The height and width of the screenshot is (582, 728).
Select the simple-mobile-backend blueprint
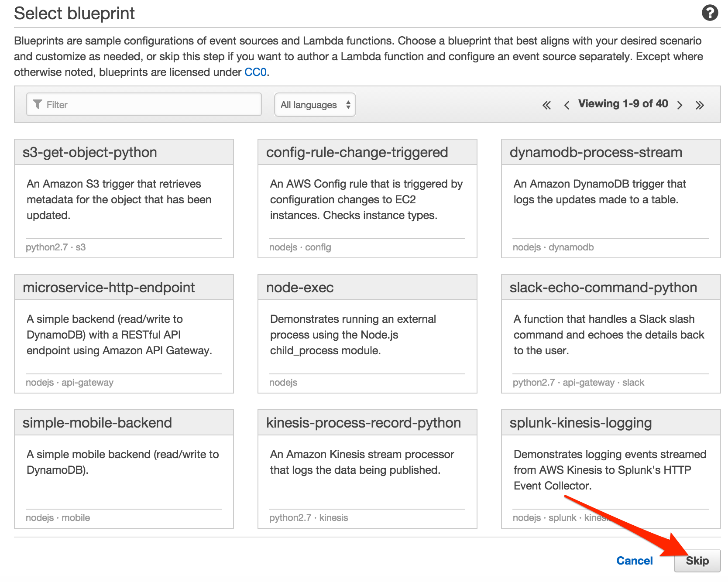124,469
